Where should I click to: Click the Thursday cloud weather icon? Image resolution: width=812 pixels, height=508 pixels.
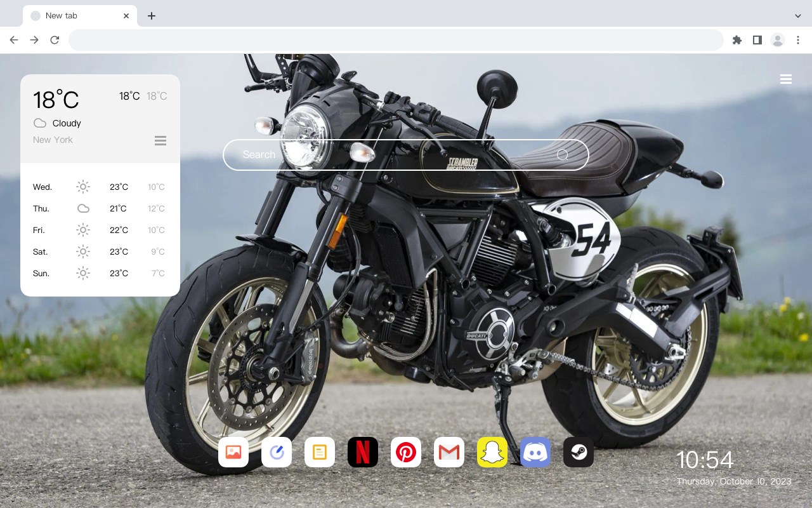(83, 208)
